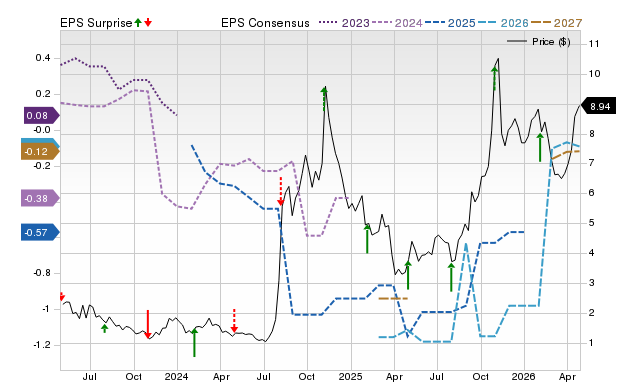Select the 2024 EPS consensus legend entry
Viewport: 640px width, 382px height.
pyautogui.click(x=397, y=23)
